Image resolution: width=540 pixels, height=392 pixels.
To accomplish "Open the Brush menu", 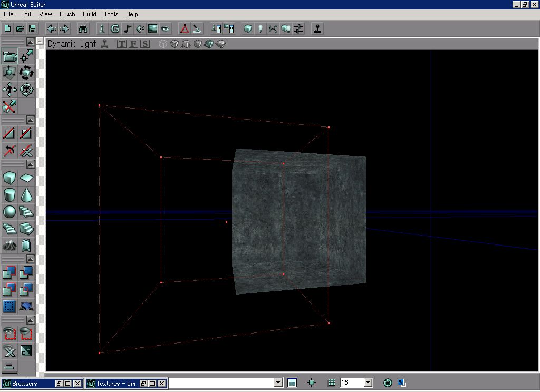I will [67, 14].
